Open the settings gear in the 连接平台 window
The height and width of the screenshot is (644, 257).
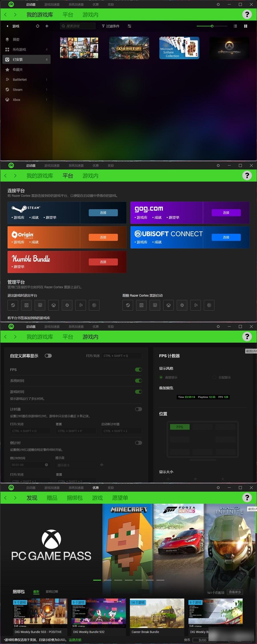pos(218,165)
